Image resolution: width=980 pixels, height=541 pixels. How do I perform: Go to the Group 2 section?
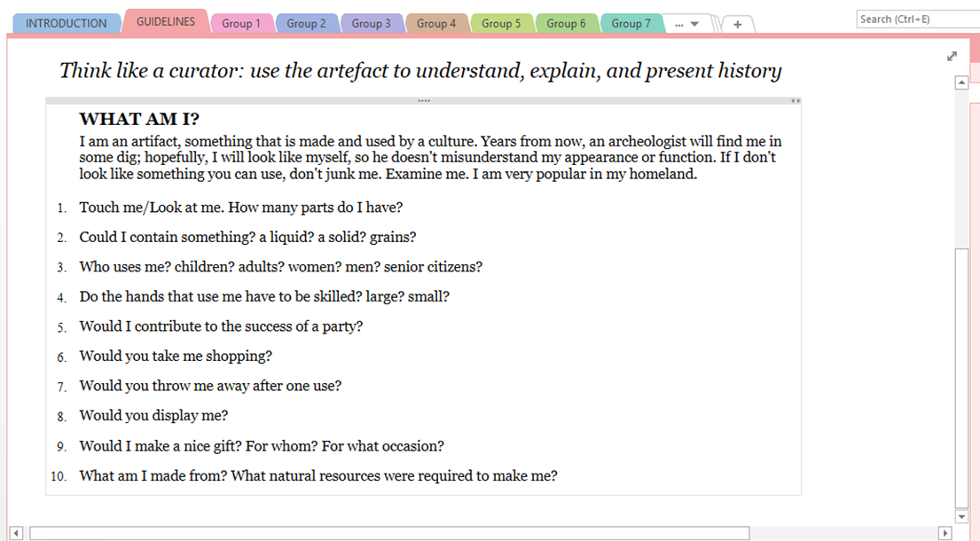click(306, 23)
